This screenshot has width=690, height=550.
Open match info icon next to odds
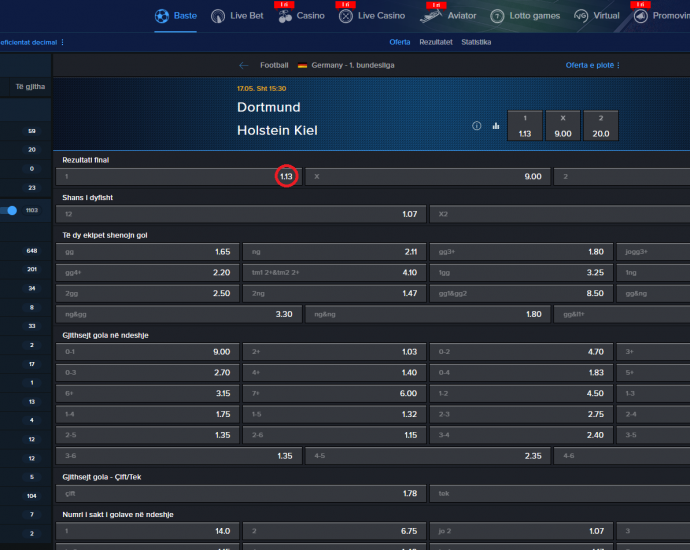[477, 126]
